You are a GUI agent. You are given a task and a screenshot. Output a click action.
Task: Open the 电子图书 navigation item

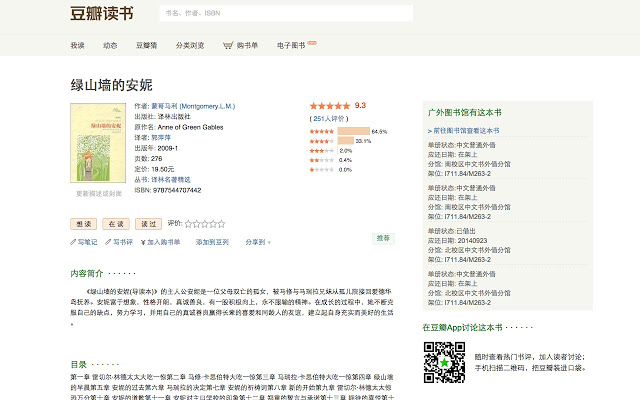pyautogui.click(x=291, y=45)
